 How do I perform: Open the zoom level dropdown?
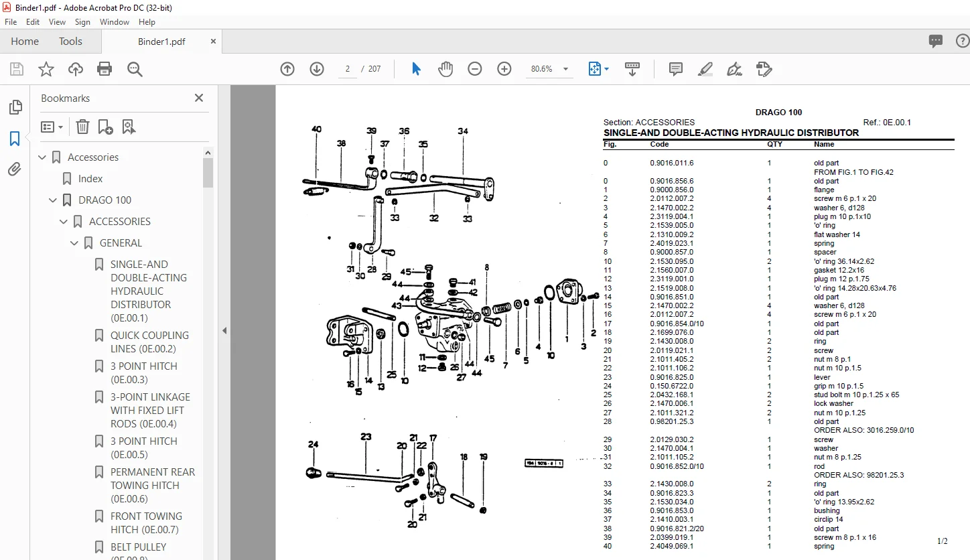[565, 69]
